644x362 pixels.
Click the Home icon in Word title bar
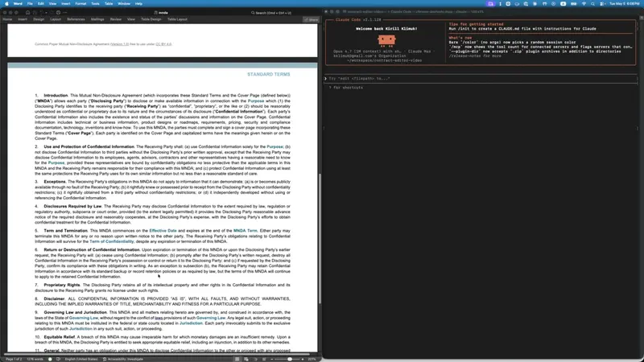27,13
